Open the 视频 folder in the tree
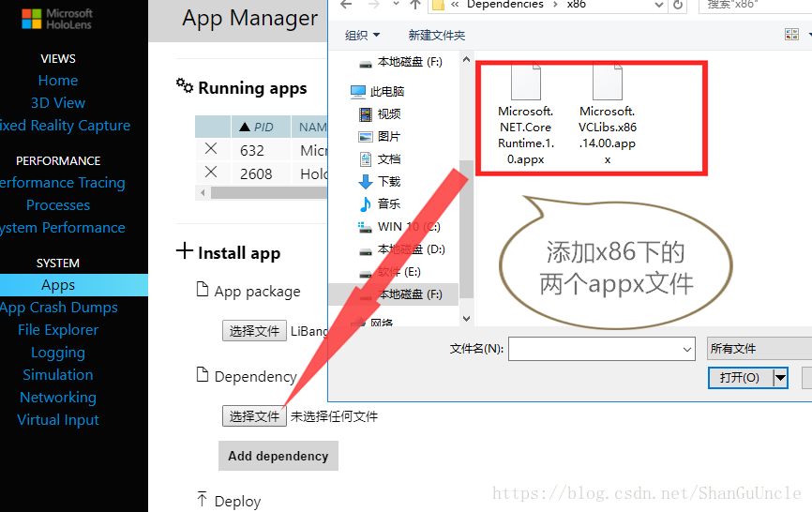This screenshot has width=812, height=512. click(x=380, y=113)
